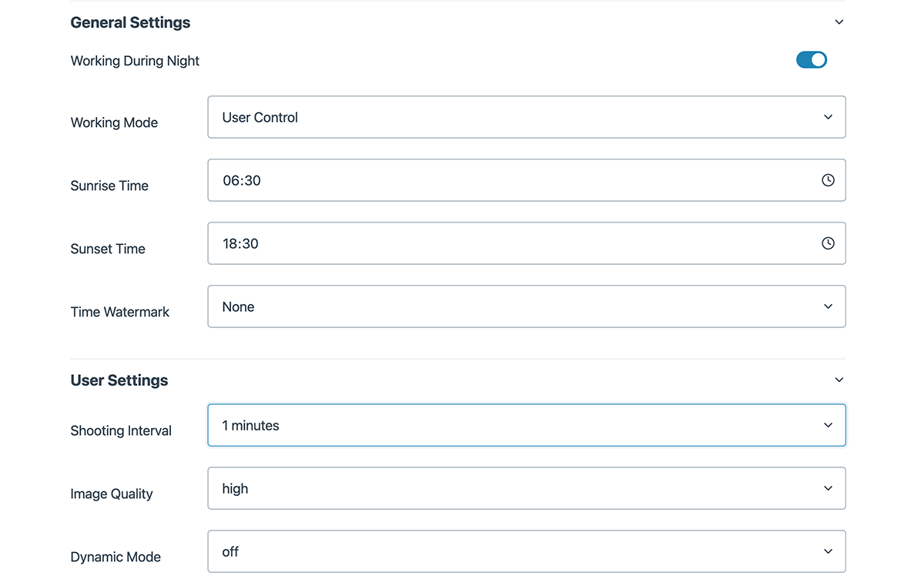
Task: Click the clock icon in Sunrise Time
Action: coord(828,180)
